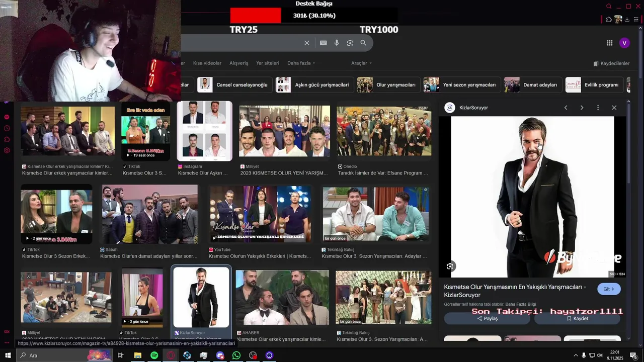This screenshot has width=644, height=362.
Task: Click the Git visit button
Action: pyautogui.click(x=609, y=289)
